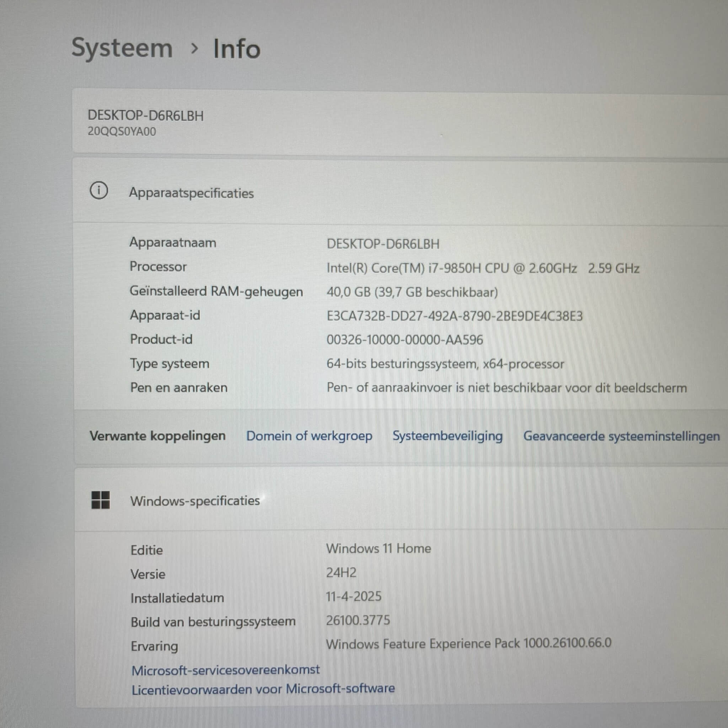Viewport: 728px width, 728px height.
Task: Open Licentievoorwaarden voor Microsoft-software link
Action: click(263, 689)
